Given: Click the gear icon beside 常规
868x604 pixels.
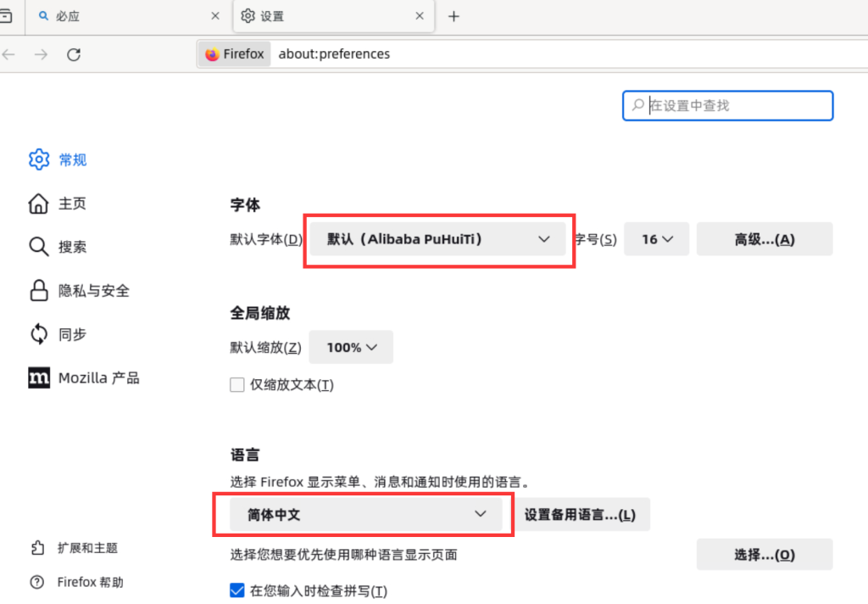Looking at the screenshot, I should point(39,159).
